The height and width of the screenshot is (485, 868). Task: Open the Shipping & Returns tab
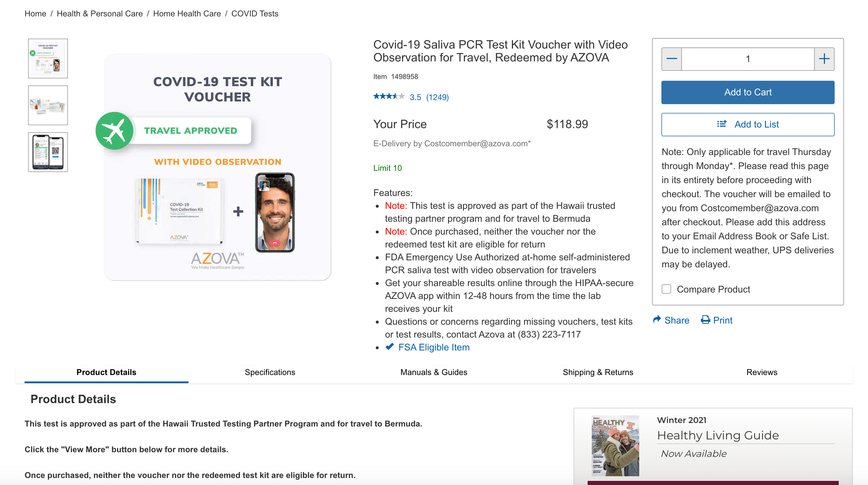598,372
